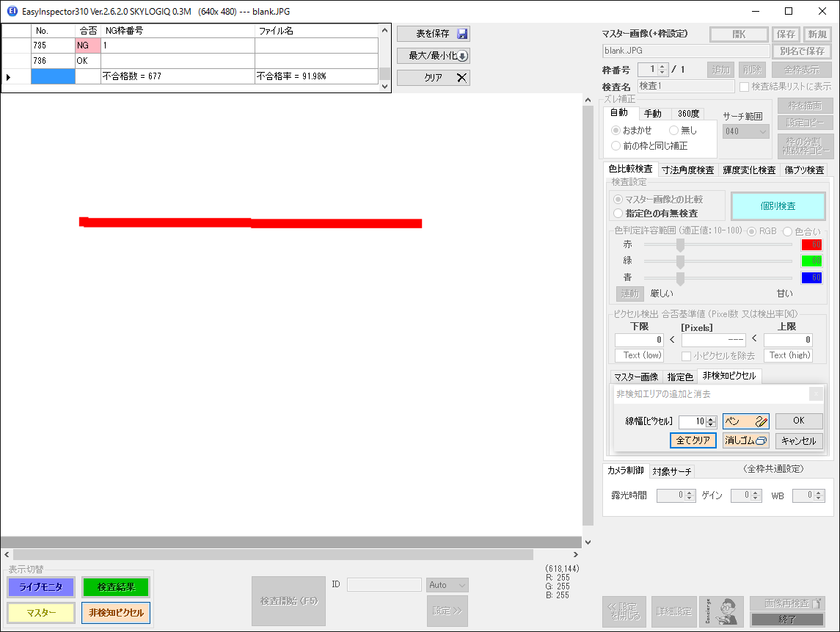Image resolution: width=840 pixels, height=632 pixels.
Task: Switch to 輝度変化検査 tab
Action: pos(749,170)
